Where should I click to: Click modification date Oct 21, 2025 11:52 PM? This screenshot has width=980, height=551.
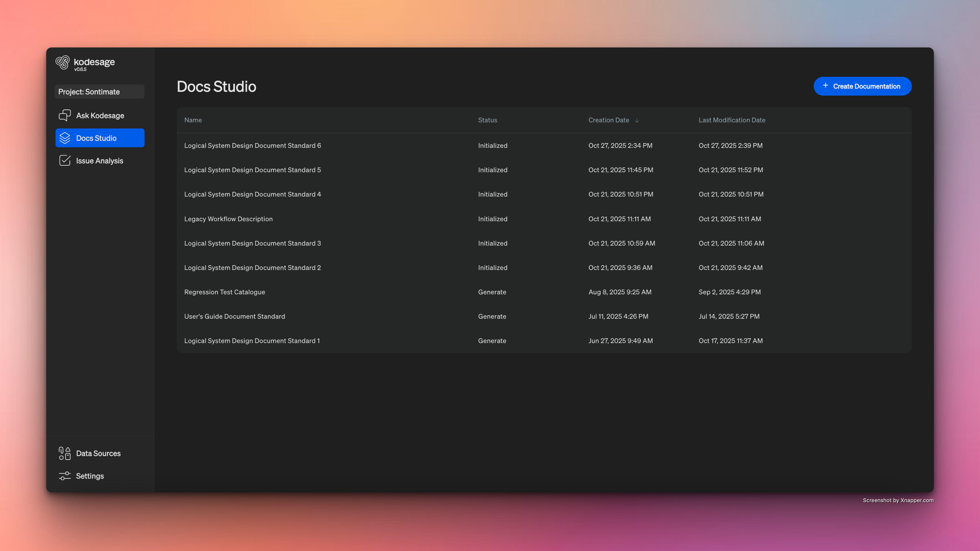coord(731,170)
